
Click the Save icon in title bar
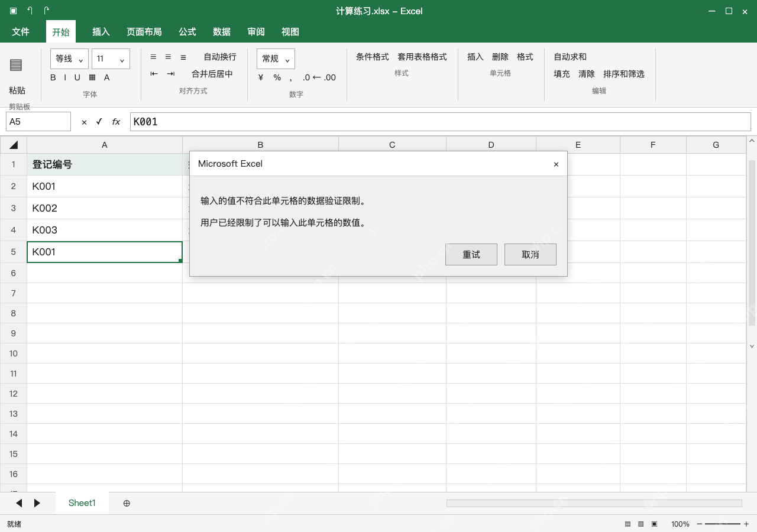pyautogui.click(x=13, y=11)
